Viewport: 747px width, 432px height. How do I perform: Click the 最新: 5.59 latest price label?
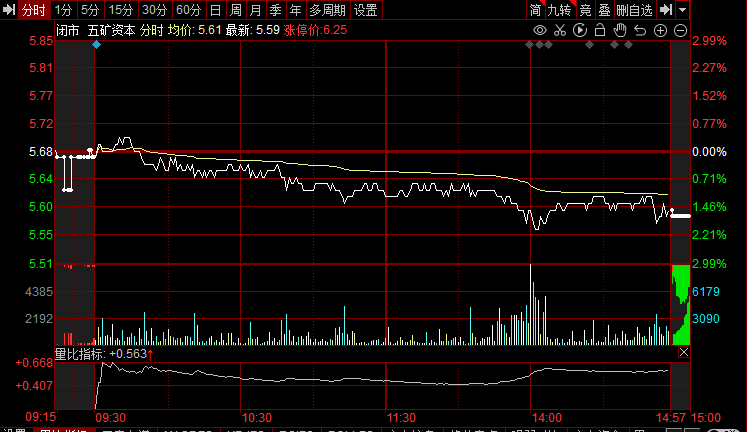252,30
